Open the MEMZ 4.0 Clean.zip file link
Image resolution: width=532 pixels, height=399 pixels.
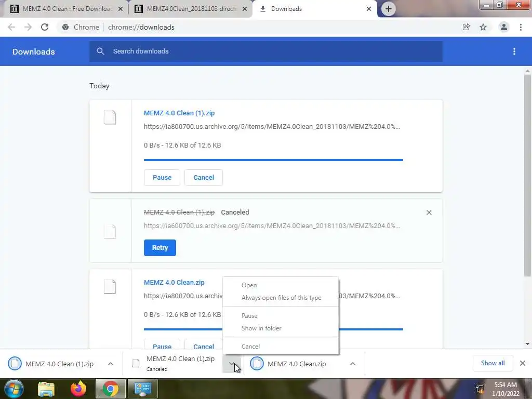[x=174, y=282]
